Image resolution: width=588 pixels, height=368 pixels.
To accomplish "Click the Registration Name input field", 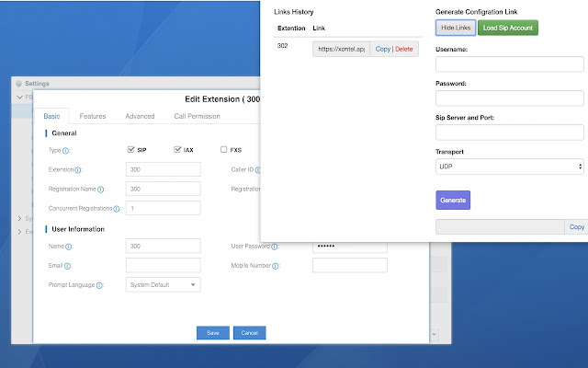I will (164, 189).
